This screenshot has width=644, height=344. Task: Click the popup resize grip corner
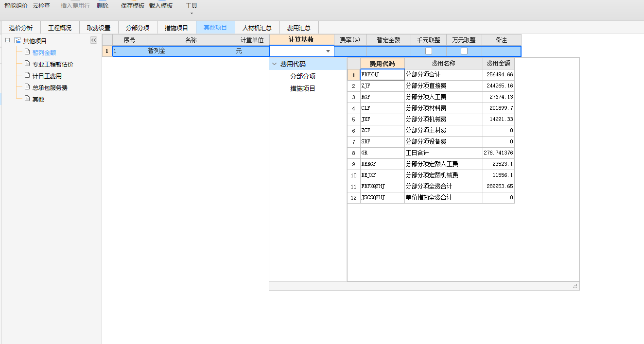point(575,286)
